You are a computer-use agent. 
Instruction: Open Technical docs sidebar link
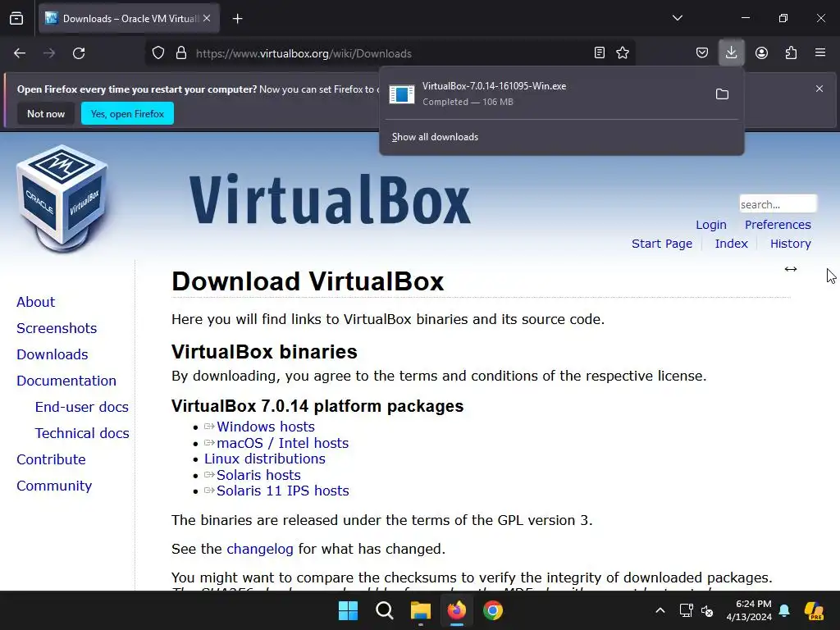81,433
